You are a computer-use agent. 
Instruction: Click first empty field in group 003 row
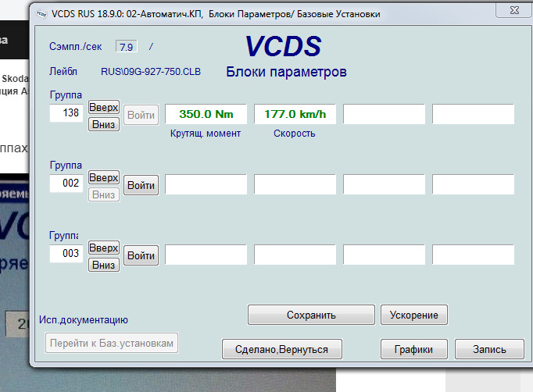pos(206,255)
